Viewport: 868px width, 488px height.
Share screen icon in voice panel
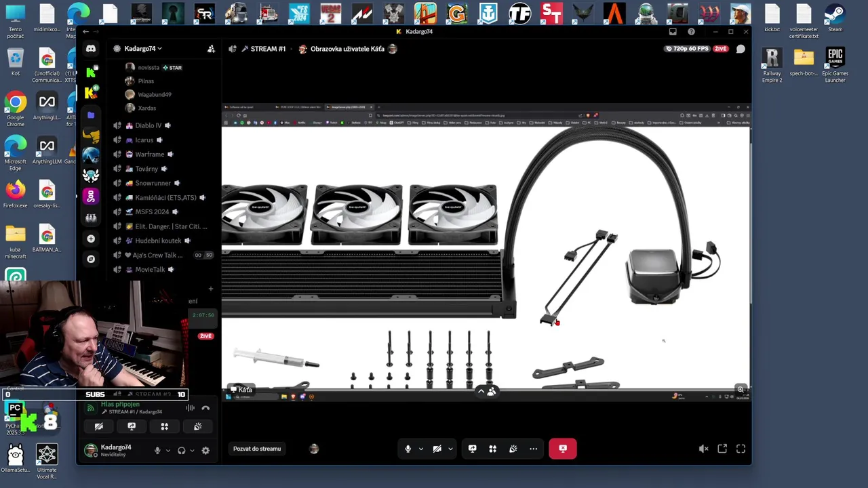click(132, 426)
